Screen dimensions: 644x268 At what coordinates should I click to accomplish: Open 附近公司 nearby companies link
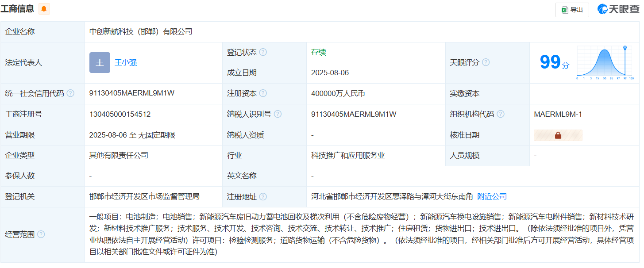[x=492, y=196]
